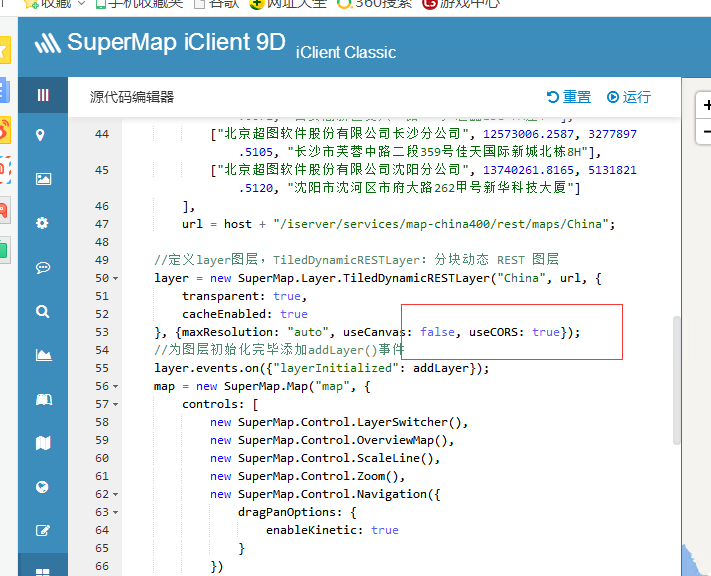Image resolution: width=711 pixels, height=576 pixels.
Task: Click TiledDynamicRESTLayer in line 50 code
Action: click(416, 278)
